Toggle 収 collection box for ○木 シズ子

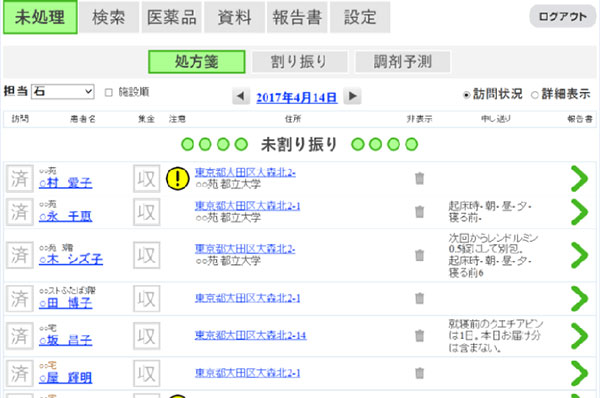click(147, 255)
